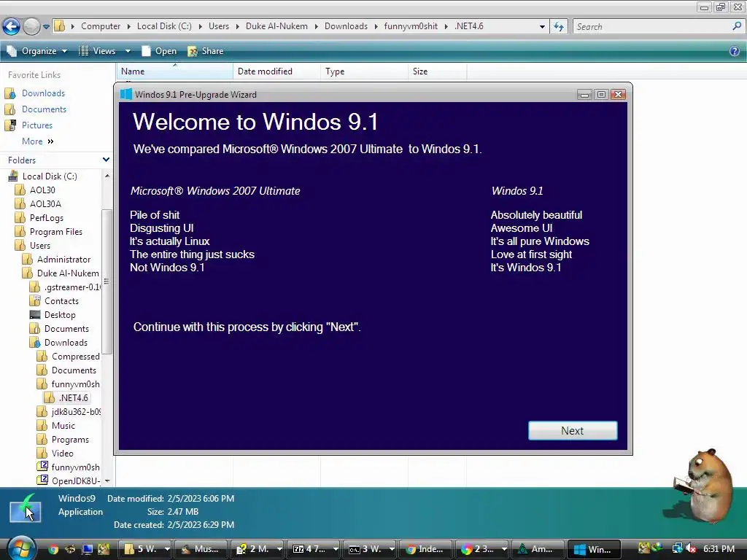This screenshot has height=560, width=747.
Task: Select the Desktop item in the tree
Action: pos(60,315)
